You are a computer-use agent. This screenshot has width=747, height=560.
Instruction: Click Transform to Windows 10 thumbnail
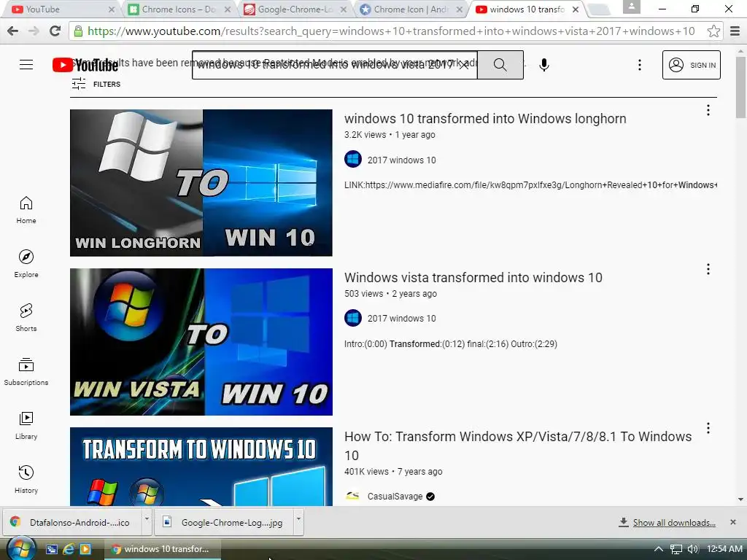[201, 467]
